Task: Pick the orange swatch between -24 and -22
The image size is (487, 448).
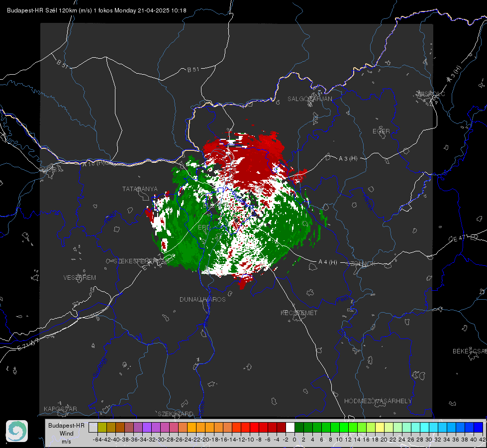Action: point(192,427)
